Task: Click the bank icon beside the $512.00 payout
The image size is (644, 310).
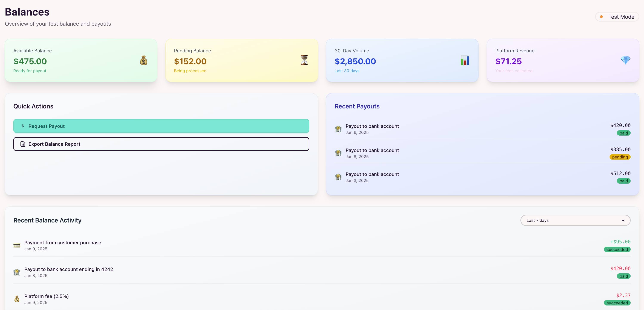Action: click(338, 177)
